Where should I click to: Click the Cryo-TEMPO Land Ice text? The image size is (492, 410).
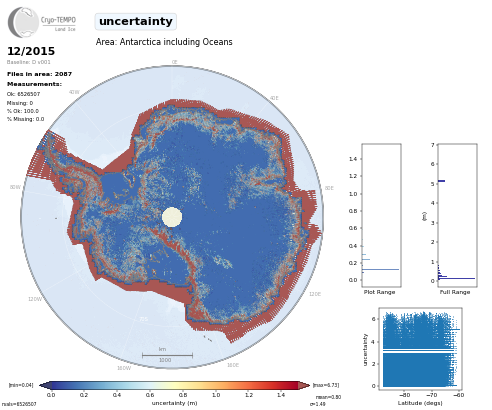(59, 24)
